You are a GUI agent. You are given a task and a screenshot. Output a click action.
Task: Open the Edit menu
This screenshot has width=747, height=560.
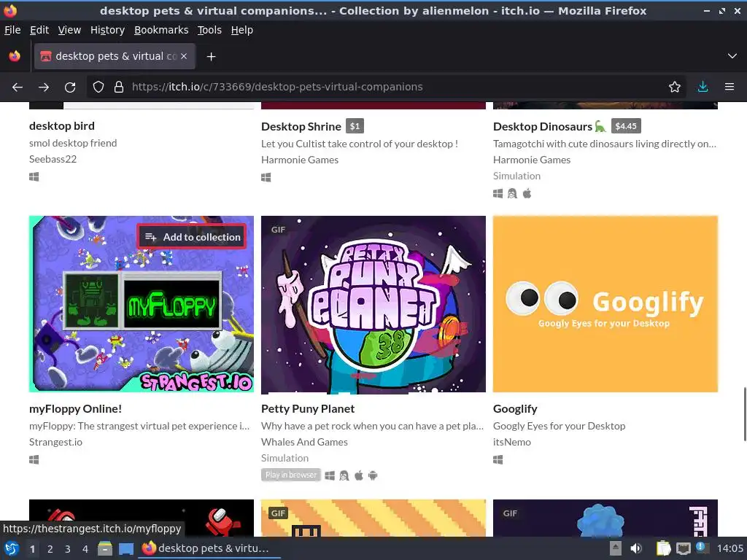pos(39,30)
